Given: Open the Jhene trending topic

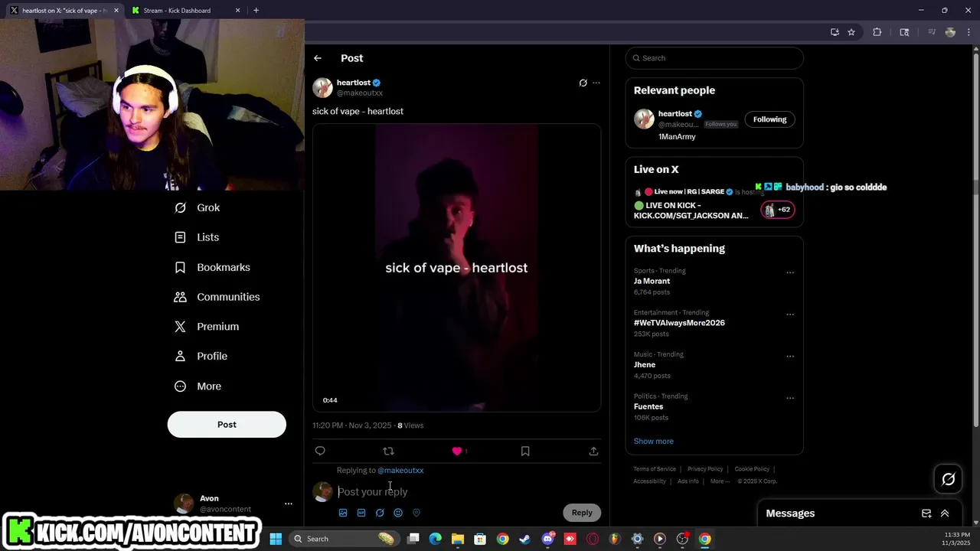Looking at the screenshot, I should (x=645, y=365).
